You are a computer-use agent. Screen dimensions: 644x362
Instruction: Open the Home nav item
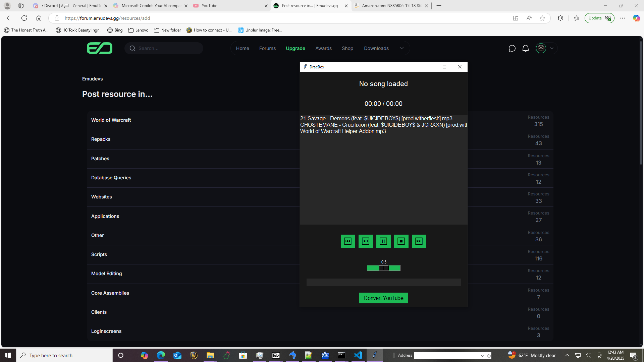point(243,48)
